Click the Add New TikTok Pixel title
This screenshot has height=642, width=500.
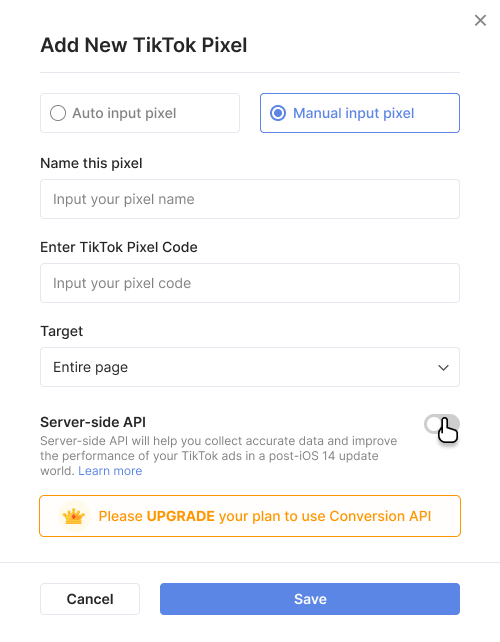[144, 45]
